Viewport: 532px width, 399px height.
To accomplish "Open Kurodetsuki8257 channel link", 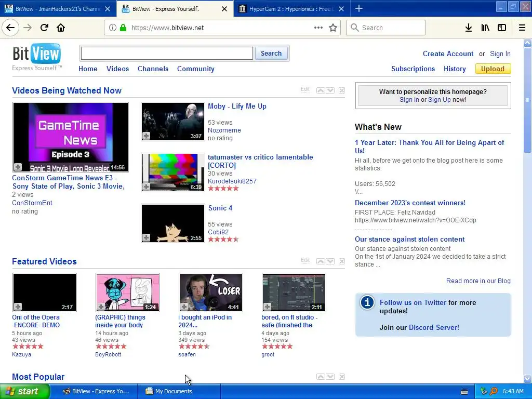I will (x=232, y=181).
